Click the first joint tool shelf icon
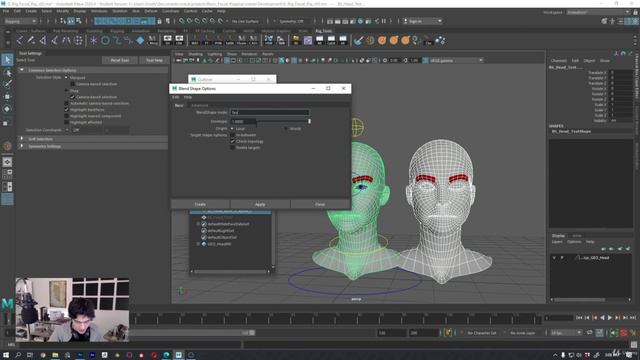 (x=20, y=40)
